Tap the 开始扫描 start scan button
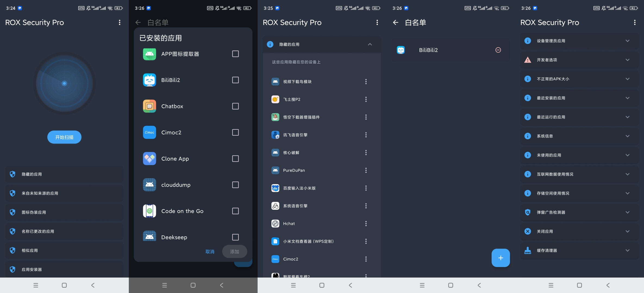The width and height of the screenshot is (644, 293). tap(64, 137)
